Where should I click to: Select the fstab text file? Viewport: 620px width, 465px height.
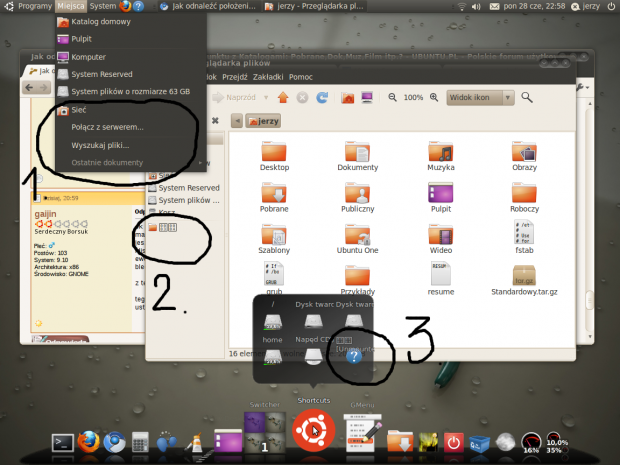tap(524, 237)
